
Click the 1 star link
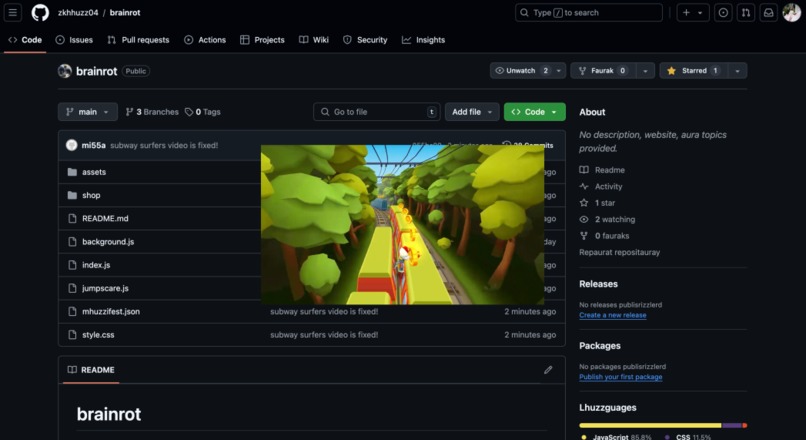coord(597,203)
